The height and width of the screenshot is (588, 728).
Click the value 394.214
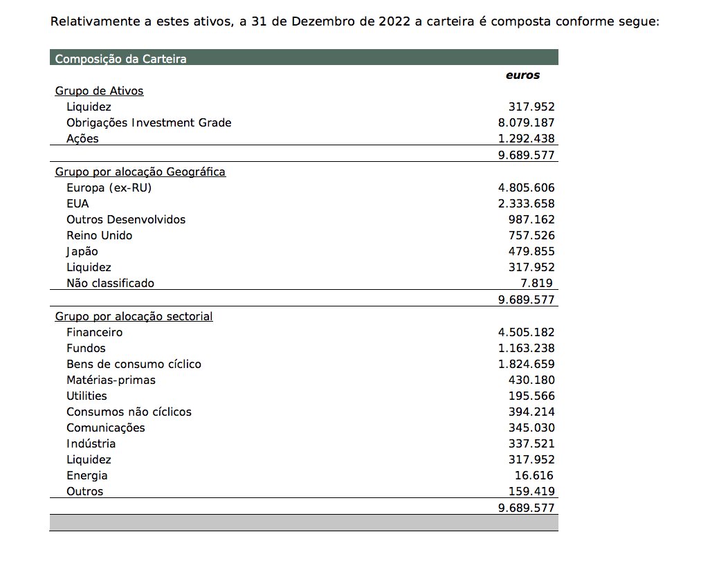(x=531, y=412)
